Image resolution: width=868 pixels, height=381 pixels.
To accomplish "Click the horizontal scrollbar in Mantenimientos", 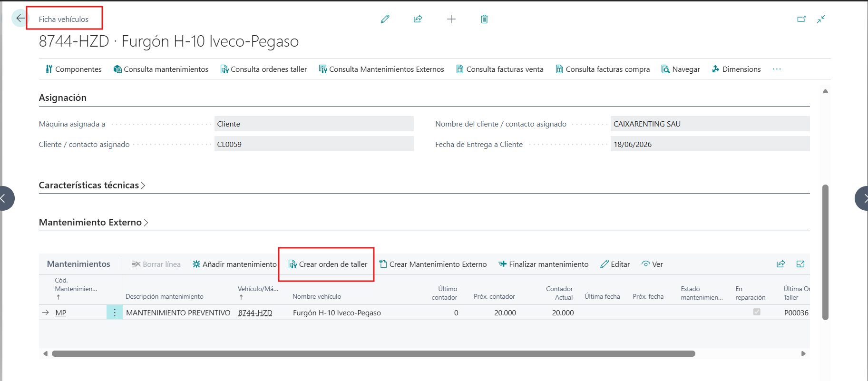I will (373, 353).
